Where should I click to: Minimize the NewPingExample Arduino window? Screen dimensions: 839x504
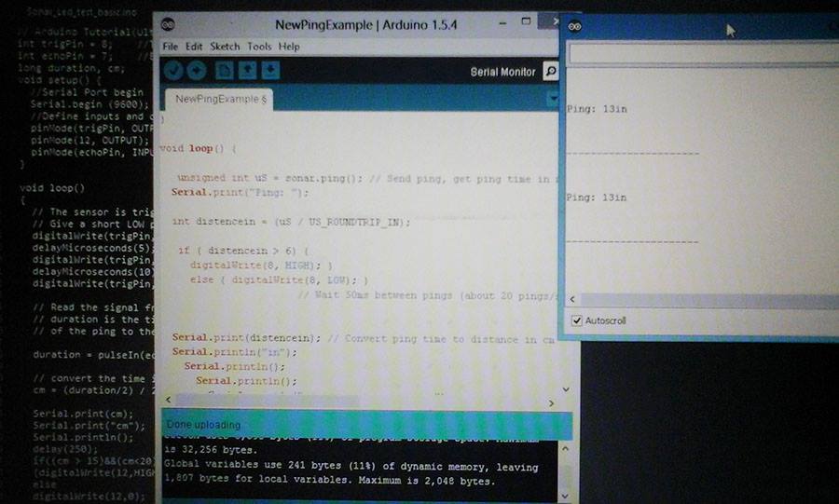coord(502,23)
